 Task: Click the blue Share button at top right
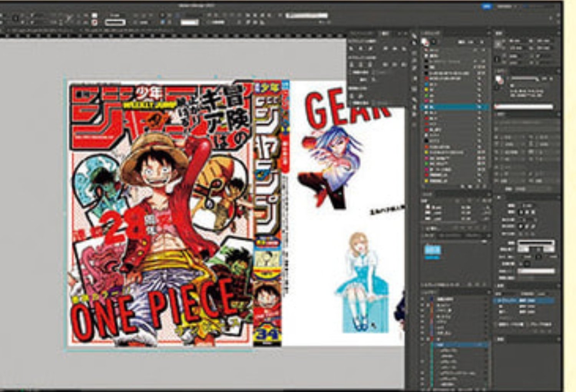tap(487, 6)
